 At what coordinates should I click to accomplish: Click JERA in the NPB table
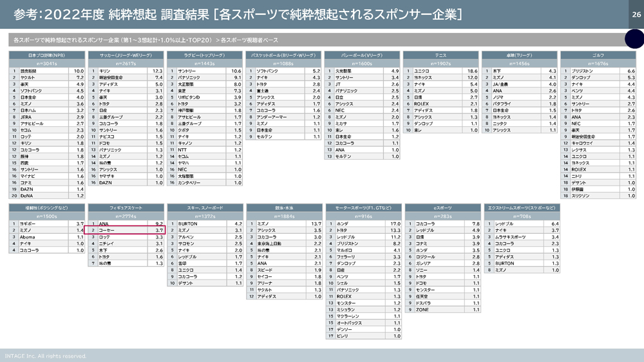click(x=26, y=117)
